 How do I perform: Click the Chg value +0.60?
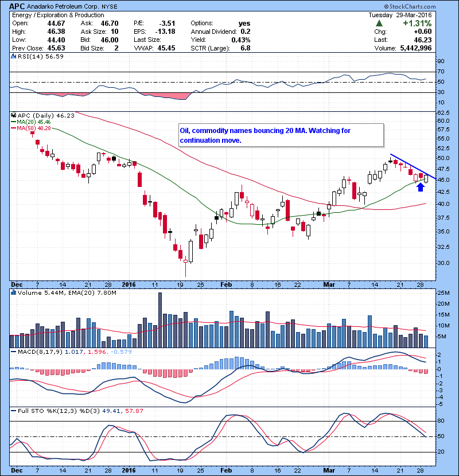(x=422, y=32)
